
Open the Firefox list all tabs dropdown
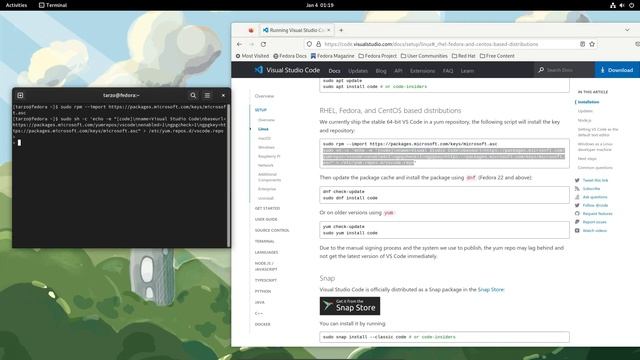point(627,30)
